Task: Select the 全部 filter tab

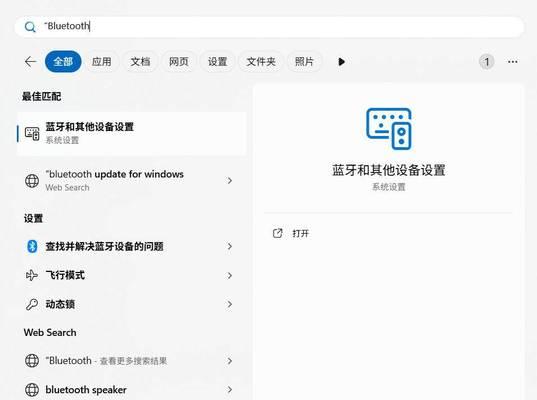Action: (63, 62)
